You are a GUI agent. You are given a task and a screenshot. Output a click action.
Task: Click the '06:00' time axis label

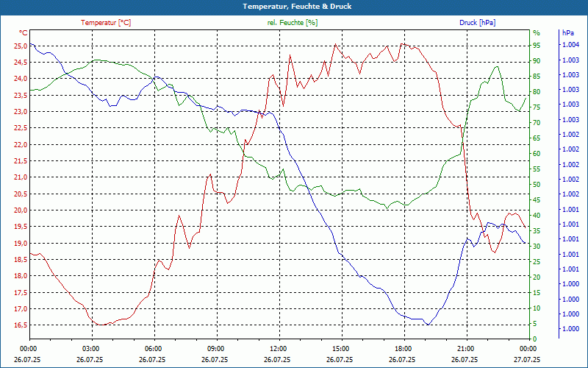152,349
